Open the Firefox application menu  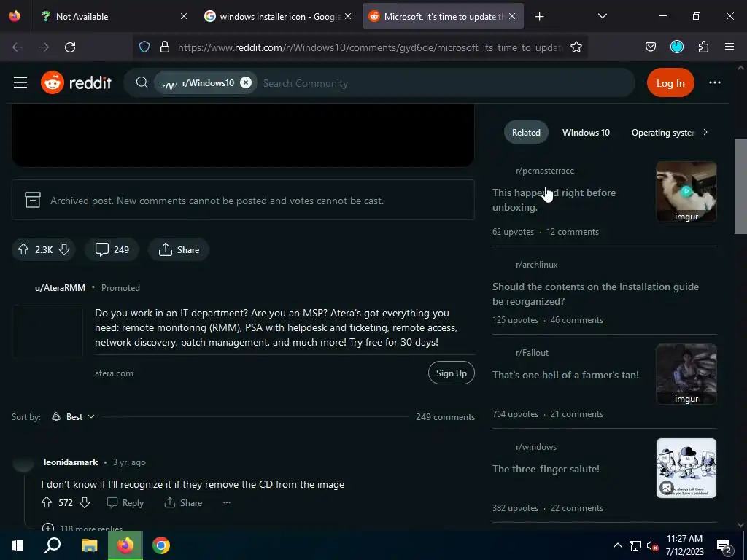click(729, 47)
